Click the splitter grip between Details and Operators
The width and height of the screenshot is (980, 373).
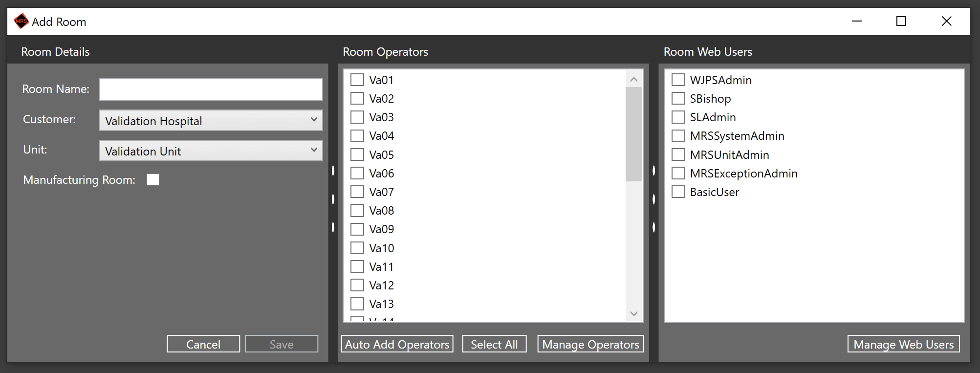point(333,198)
